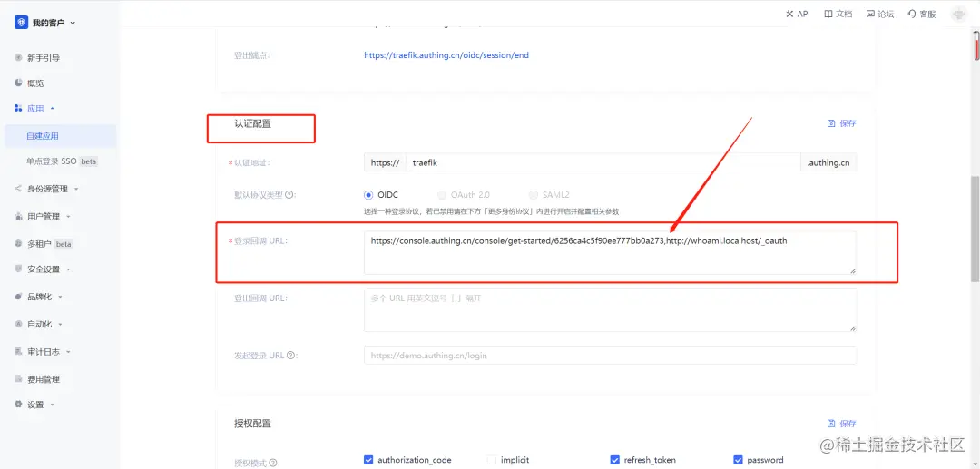980x469 pixels.
Task: Click the traefik 认证地址 input field
Action: pyautogui.click(x=603, y=162)
